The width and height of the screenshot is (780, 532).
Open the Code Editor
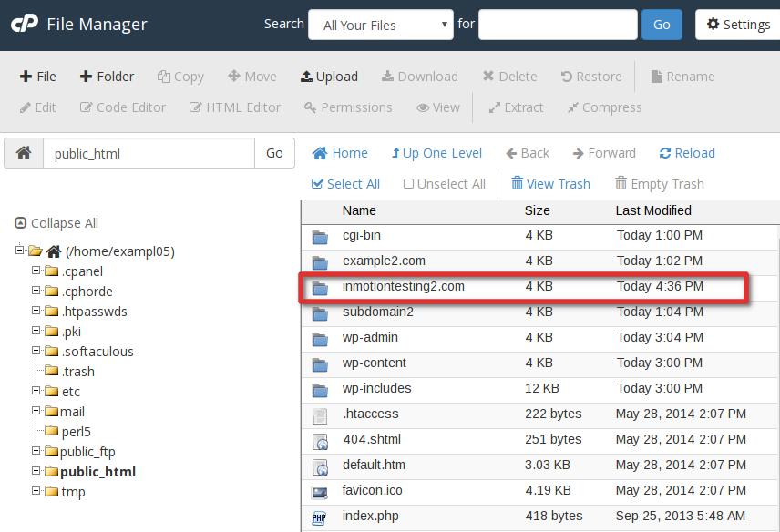pyautogui.click(x=122, y=107)
